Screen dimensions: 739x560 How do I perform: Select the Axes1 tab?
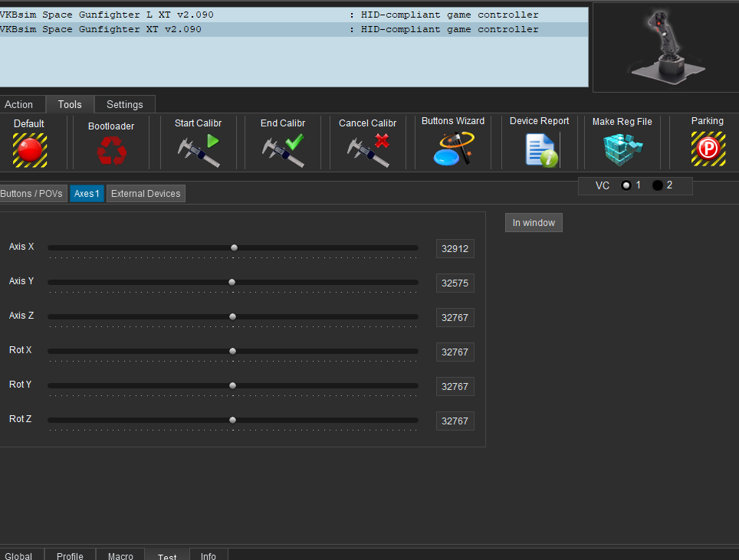(x=87, y=194)
